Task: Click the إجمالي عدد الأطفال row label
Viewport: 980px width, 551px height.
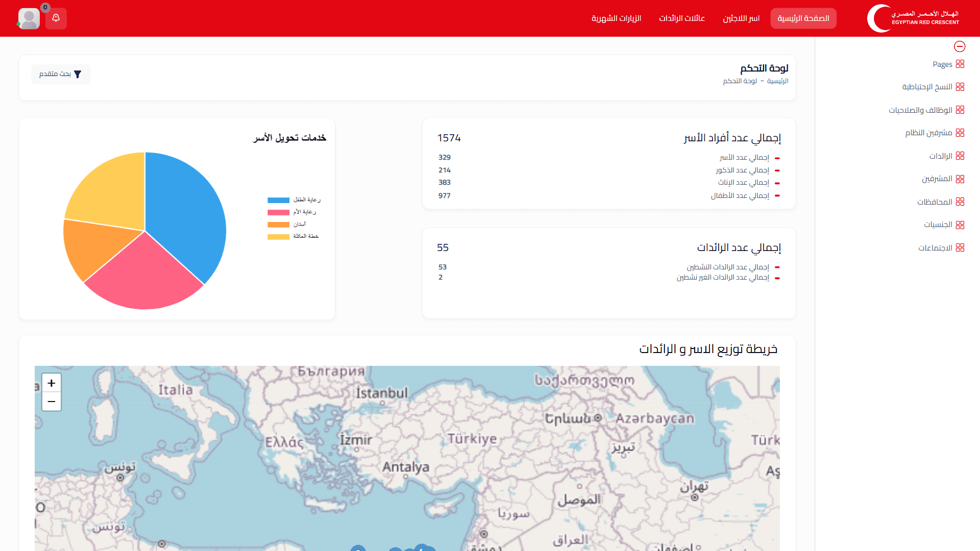Action: tap(740, 195)
